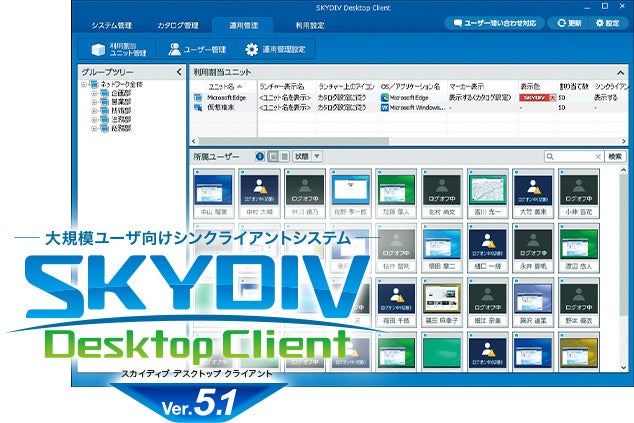Click the 企画部 group icon
Viewport: 634px width, 423px height.
coord(104,93)
